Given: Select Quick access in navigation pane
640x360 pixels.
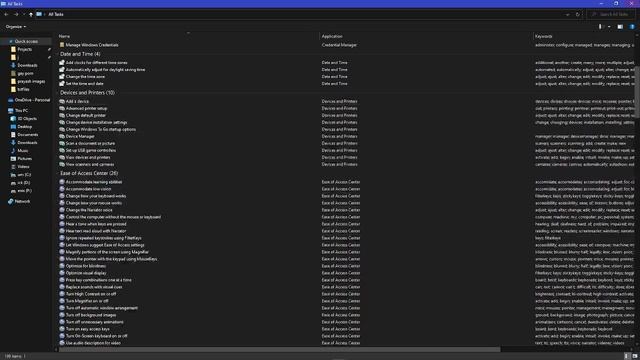Looking at the screenshot, I should pos(26,41).
